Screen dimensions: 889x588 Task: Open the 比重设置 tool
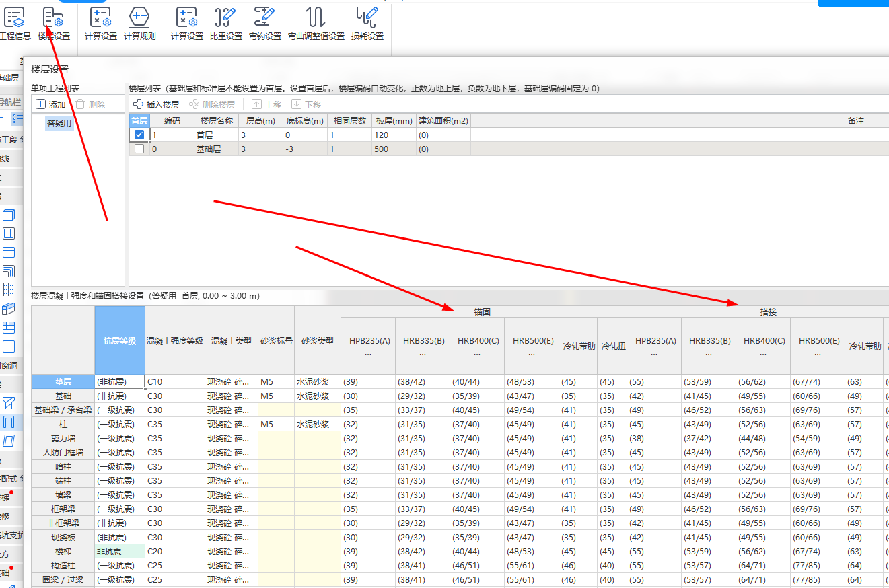(x=225, y=23)
